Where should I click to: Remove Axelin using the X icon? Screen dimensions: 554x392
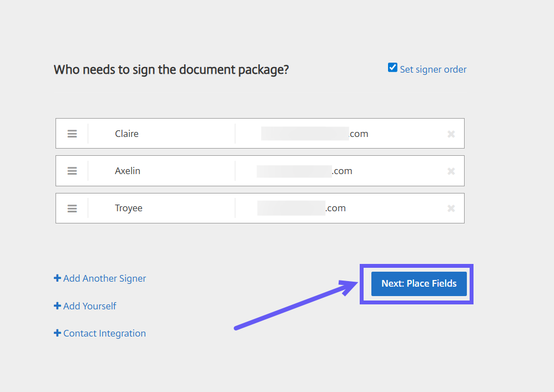coord(451,171)
